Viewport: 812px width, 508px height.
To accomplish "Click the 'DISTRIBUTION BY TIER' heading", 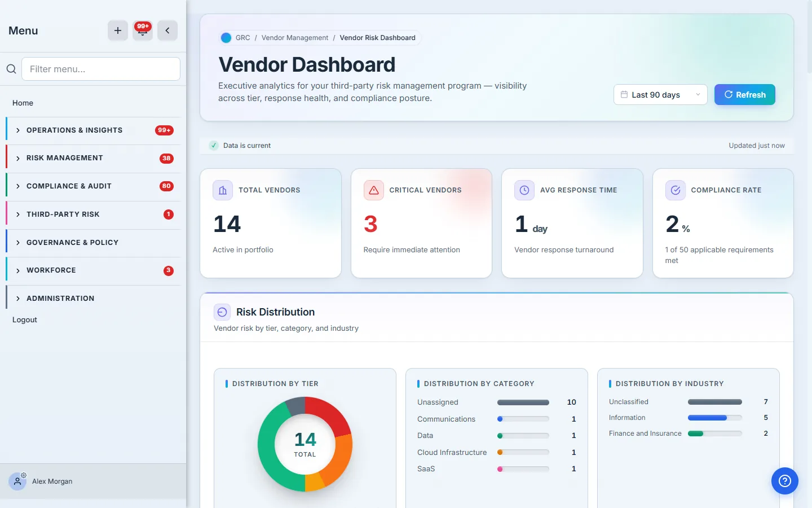I will (x=275, y=384).
